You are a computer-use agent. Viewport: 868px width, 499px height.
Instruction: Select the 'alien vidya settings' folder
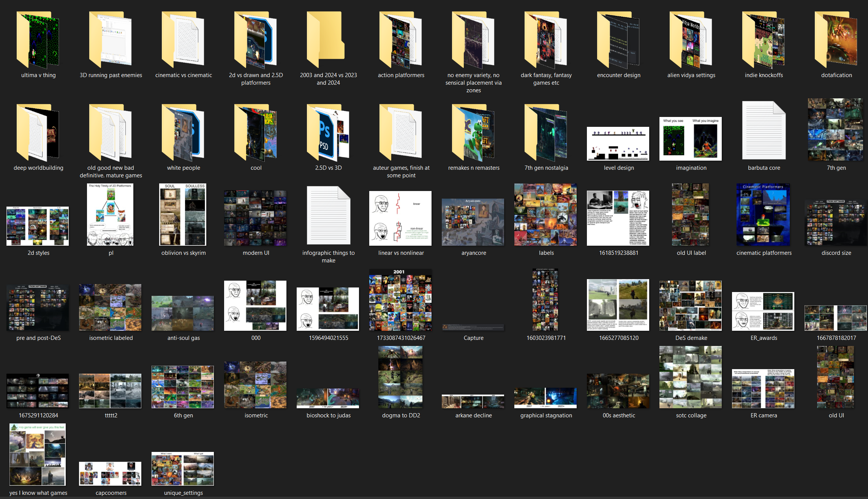click(x=691, y=39)
